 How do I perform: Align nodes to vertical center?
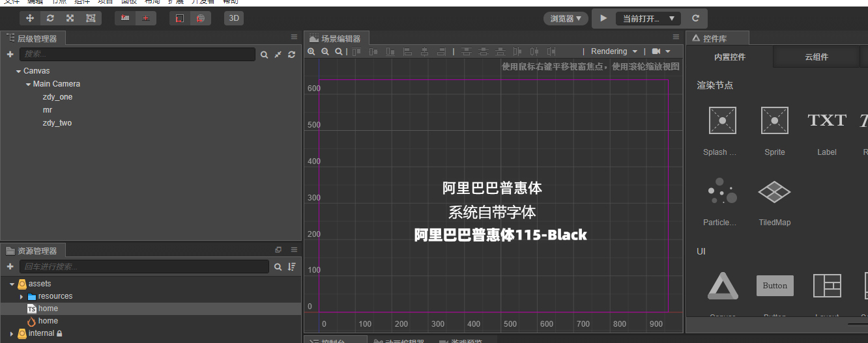(373, 51)
